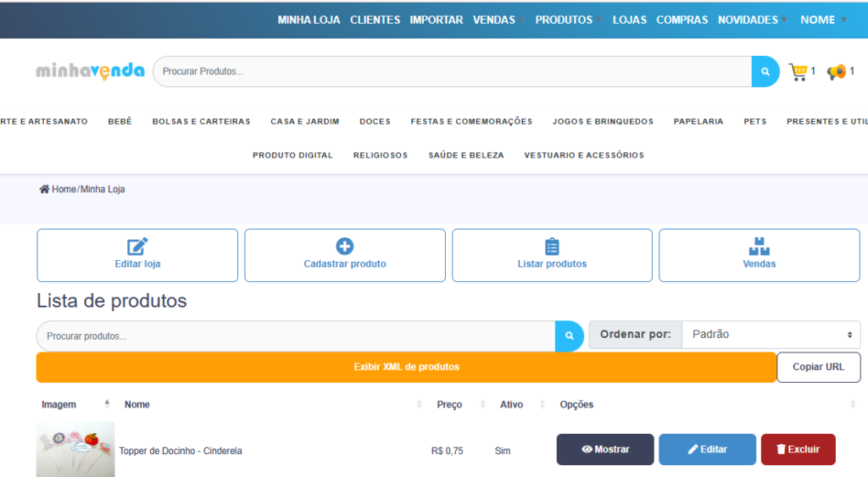
Task: Select the FESTAS E COMEMORAÇÕES category
Action: tap(471, 121)
